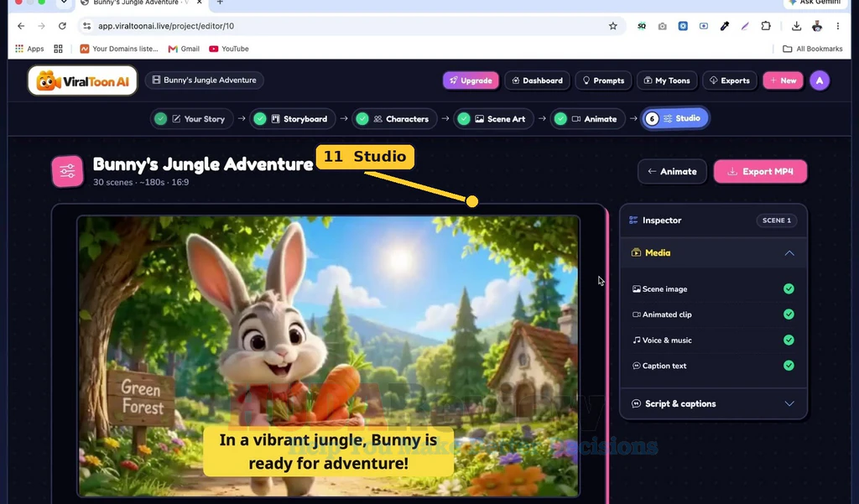Image resolution: width=859 pixels, height=504 pixels.
Task: Click the Scene image row
Action: click(713, 288)
